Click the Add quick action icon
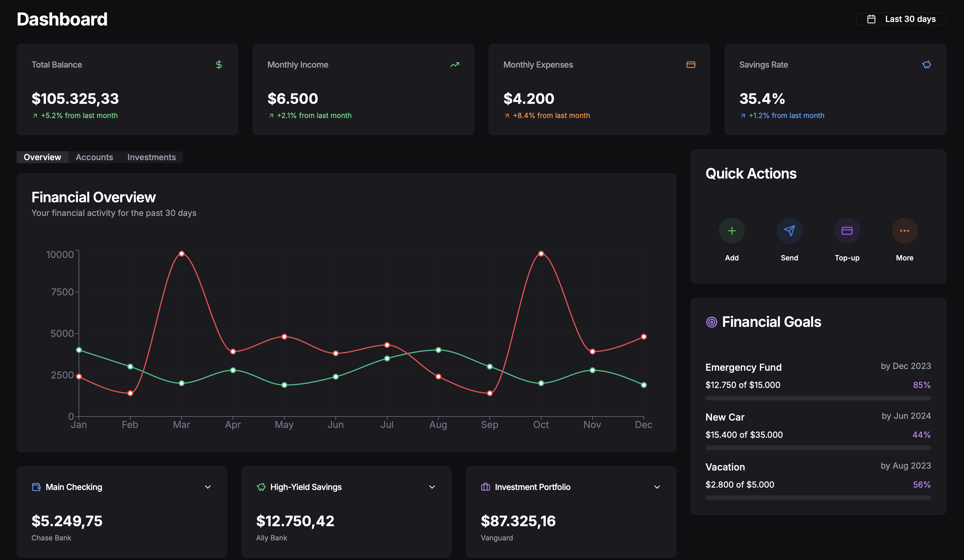This screenshot has width=964, height=560. [x=731, y=230]
